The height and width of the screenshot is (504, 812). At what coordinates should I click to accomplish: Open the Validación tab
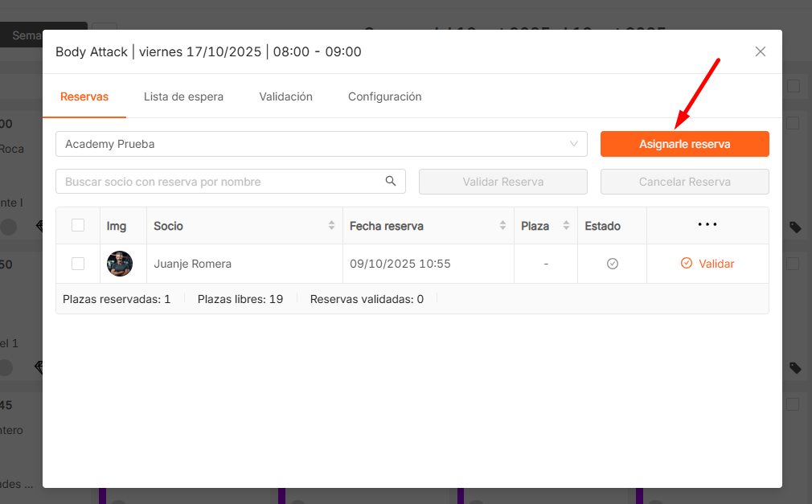point(285,96)
